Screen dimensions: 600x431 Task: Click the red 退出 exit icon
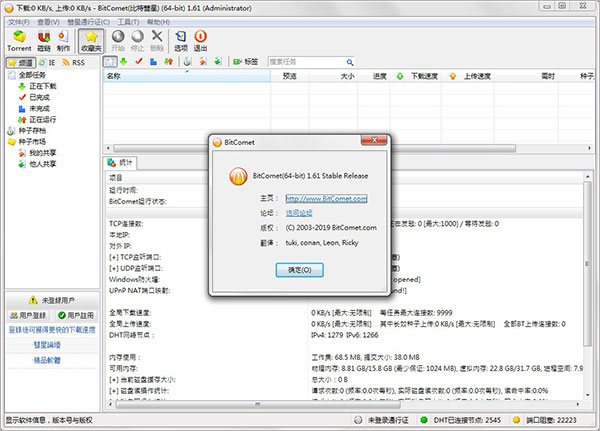point(201,41)
